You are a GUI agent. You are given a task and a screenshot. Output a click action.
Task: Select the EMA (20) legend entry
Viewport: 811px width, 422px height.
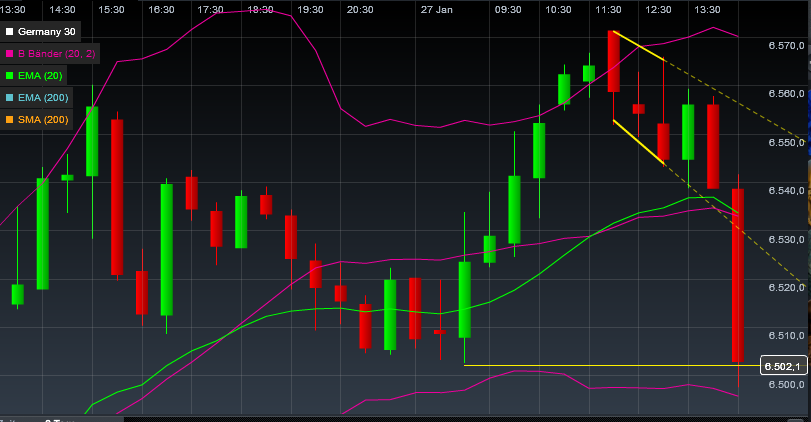34,76
